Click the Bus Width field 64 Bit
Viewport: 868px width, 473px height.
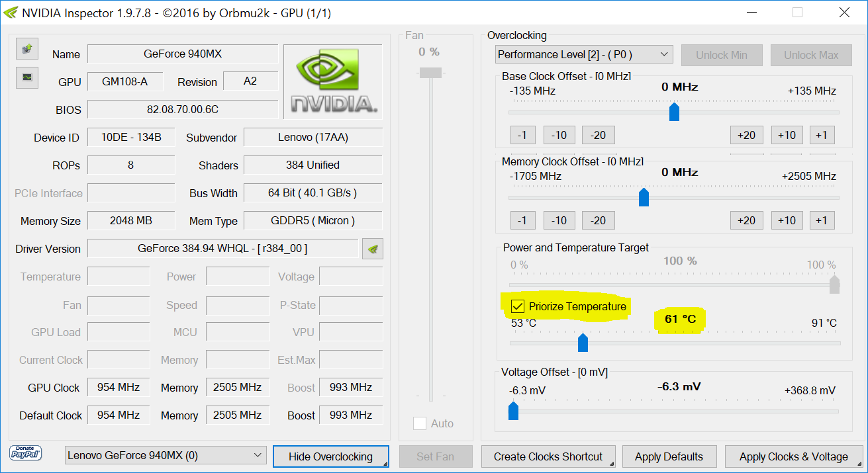click(x=313, y=193)
